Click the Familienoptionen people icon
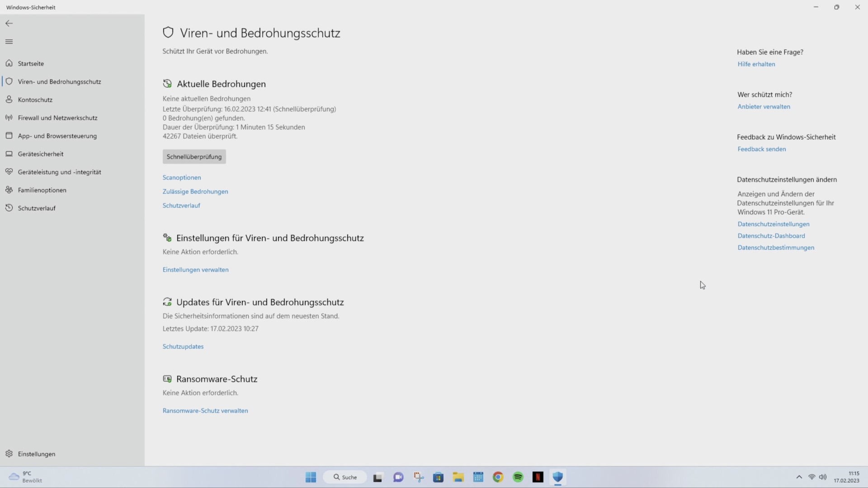868x488 pixels. coord(9,190)
